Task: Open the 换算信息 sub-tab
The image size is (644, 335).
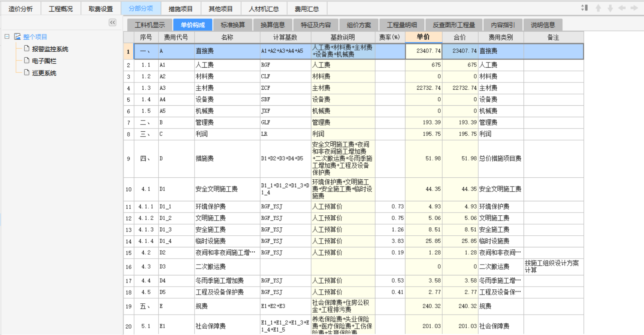Action: tap(273, 25)
